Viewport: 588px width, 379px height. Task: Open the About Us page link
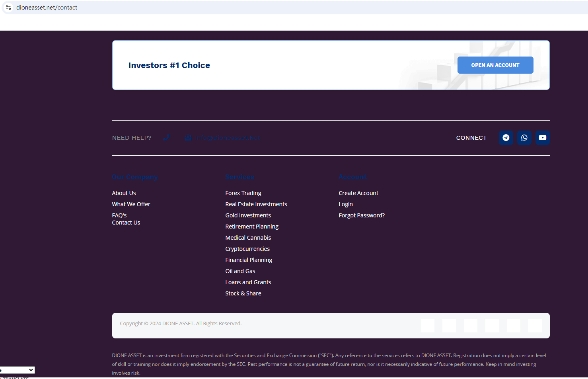[124, 193]
